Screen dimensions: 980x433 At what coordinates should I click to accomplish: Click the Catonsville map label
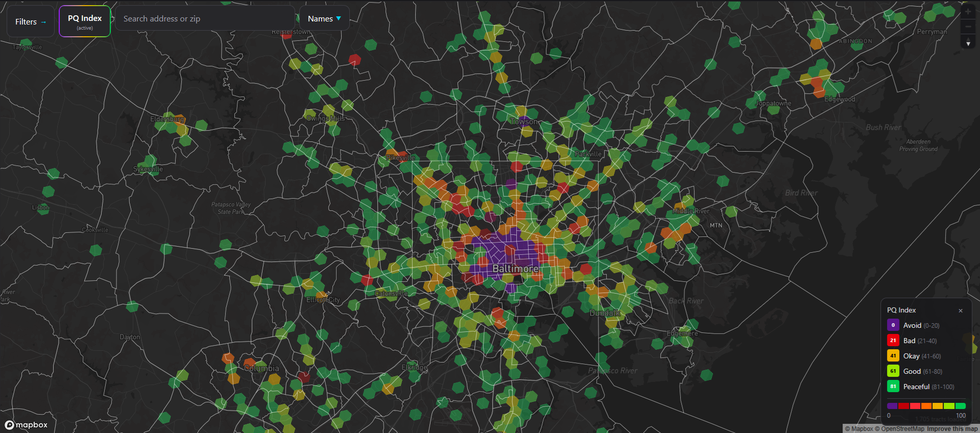tap(391, 294)
